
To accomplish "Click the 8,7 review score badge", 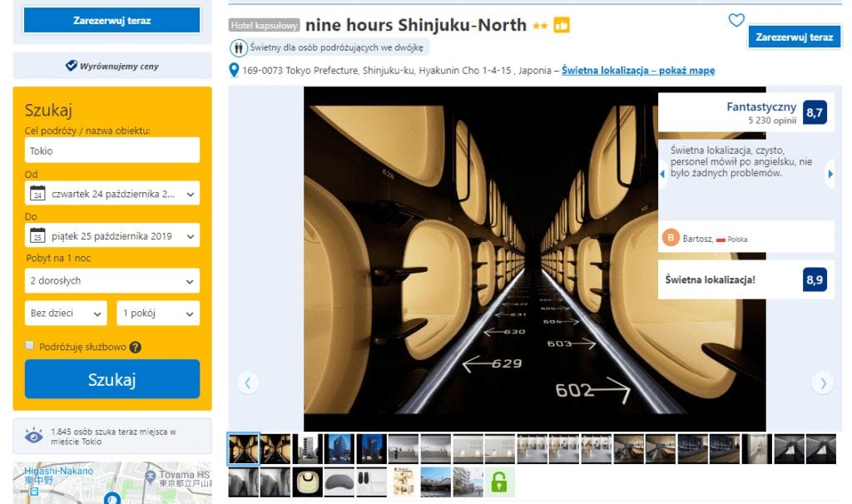I will tap(815, 112).
